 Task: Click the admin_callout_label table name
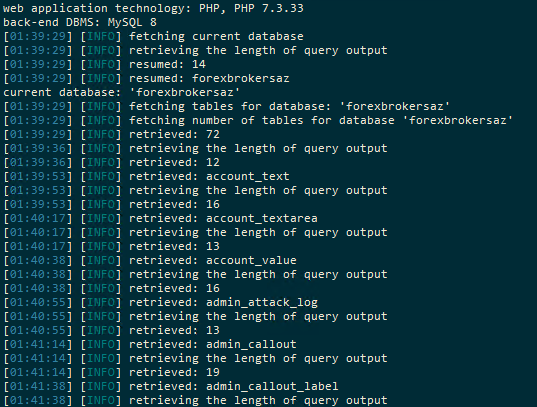click(x=272, y=386)
